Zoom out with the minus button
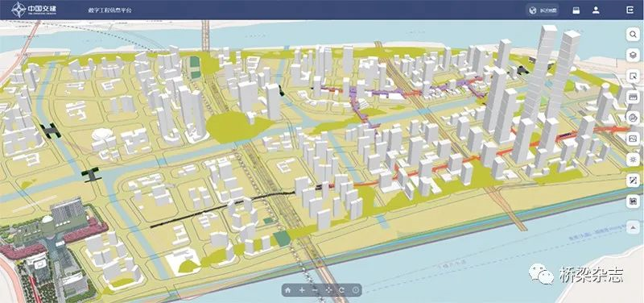The image size is (644, 303). coord(315,290)
